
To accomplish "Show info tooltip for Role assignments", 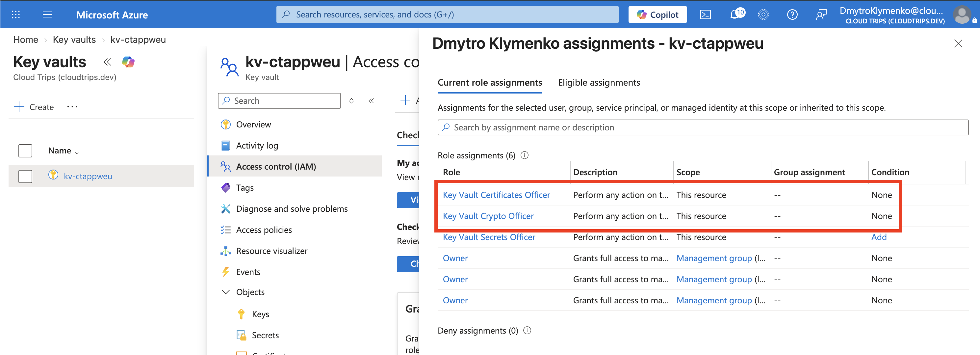I will click(x=524, y=155).
